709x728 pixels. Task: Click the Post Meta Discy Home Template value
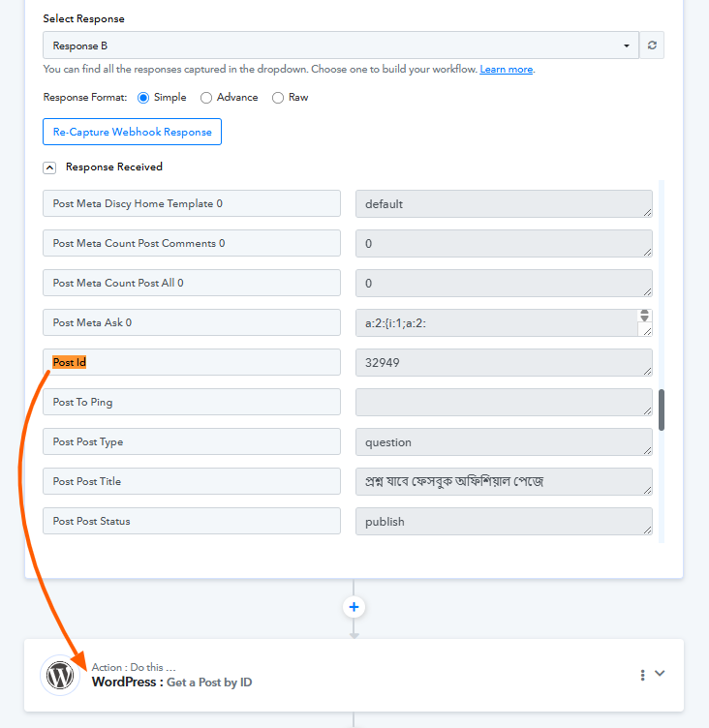[x=503, y=204]
